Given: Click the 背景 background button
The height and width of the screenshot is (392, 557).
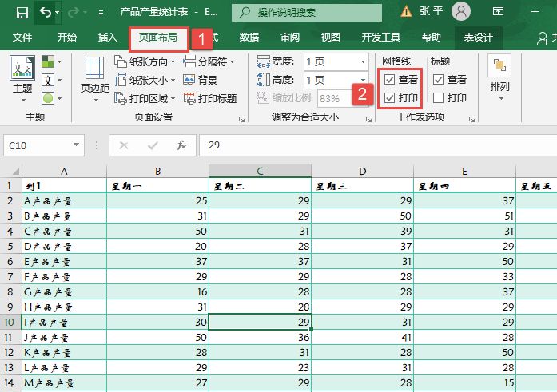Looking at the screenshot, I should pos(200,80).
